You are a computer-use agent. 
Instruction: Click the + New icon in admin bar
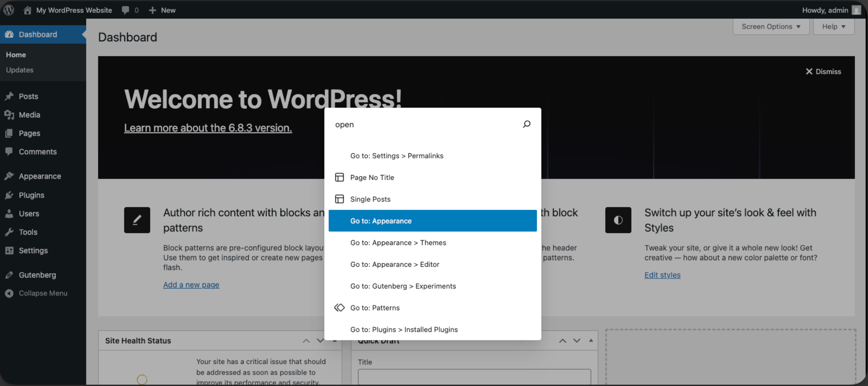click(152, 10)
